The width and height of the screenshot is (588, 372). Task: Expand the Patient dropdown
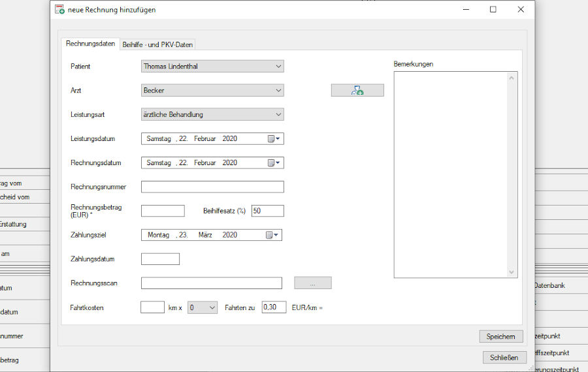point(278,67)
